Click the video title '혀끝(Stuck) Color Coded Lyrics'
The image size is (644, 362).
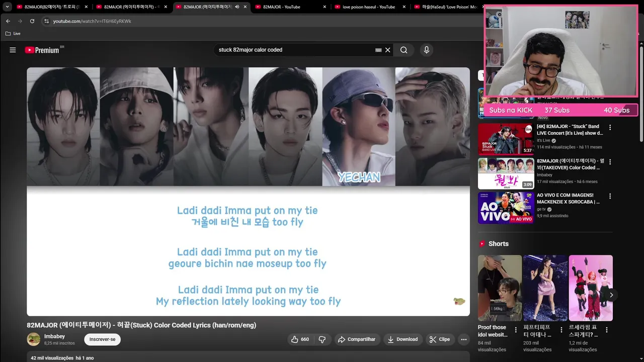[141, 325]
